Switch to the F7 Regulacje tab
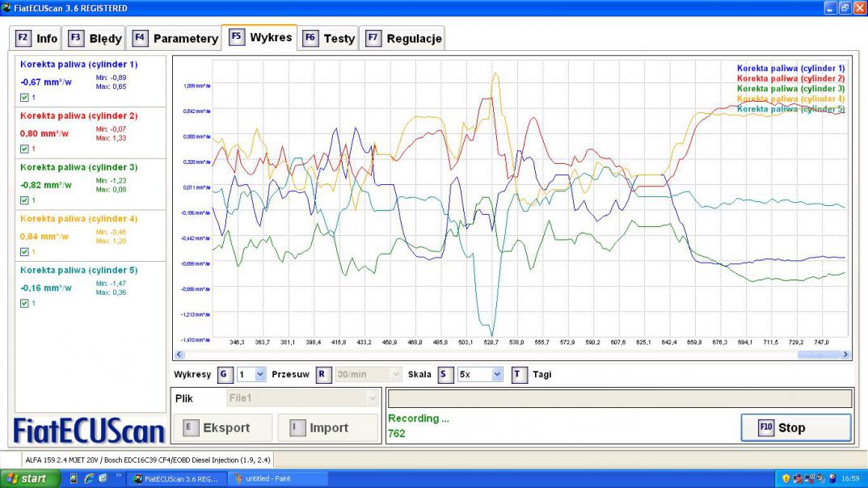Viewport: 868px width, 488px height. pyautogui.click(x=402, y=38)
